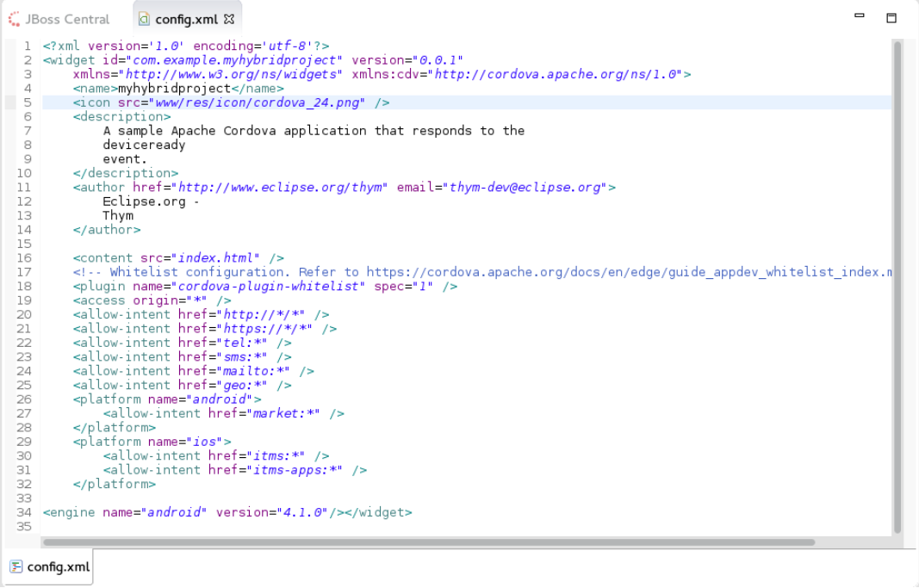
Task: Select the config.xml editor tab
Action: (x=186, y=19)
